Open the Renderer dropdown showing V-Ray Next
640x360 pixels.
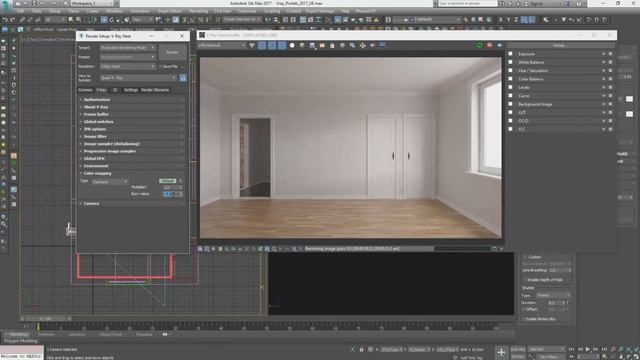tap(128, 66)
